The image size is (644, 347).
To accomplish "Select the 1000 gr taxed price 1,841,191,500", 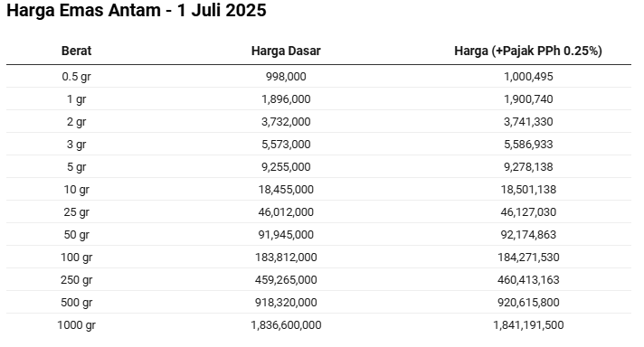I will tap(528, 324).
